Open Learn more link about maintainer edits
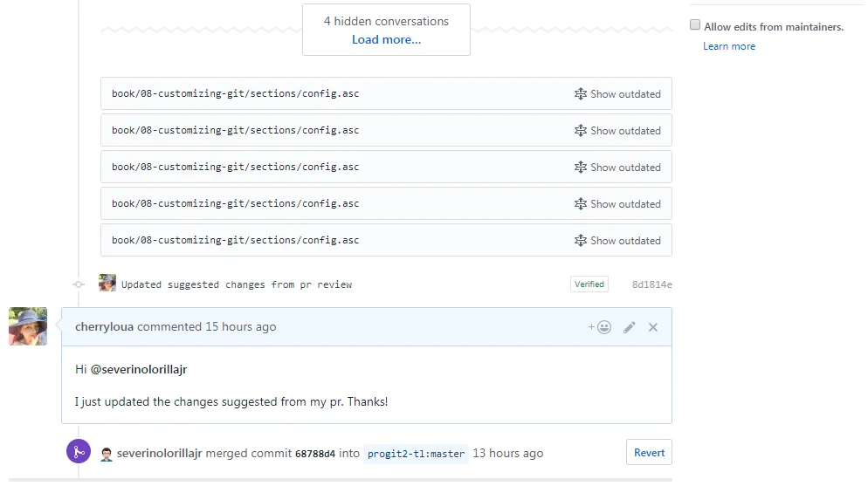This screenshot has width=868, height=486. tap(729, 46)
